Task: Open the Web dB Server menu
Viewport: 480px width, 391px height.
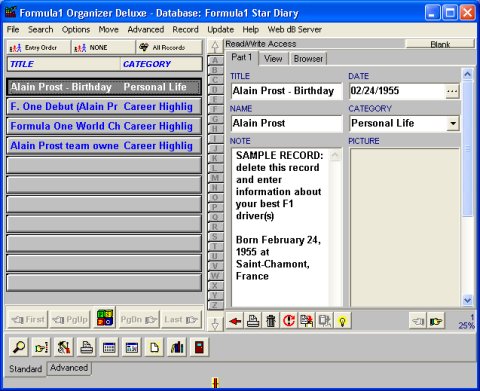Action: tap(295, 30)
